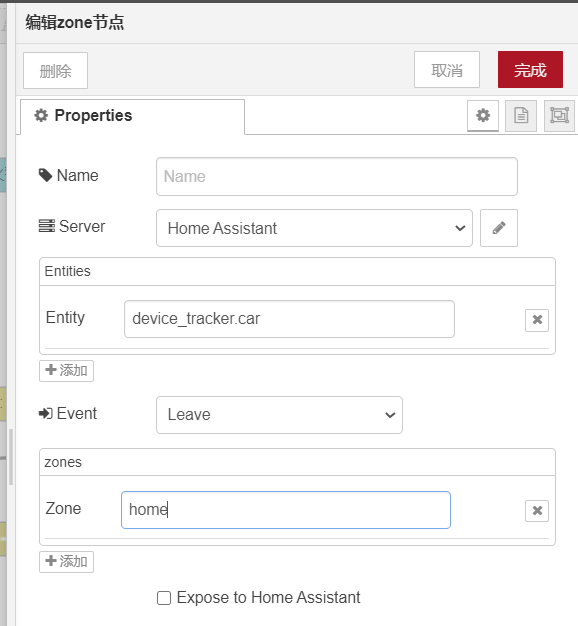Click the Server stack icon
The image size is (578, 626).
(47, 226)
